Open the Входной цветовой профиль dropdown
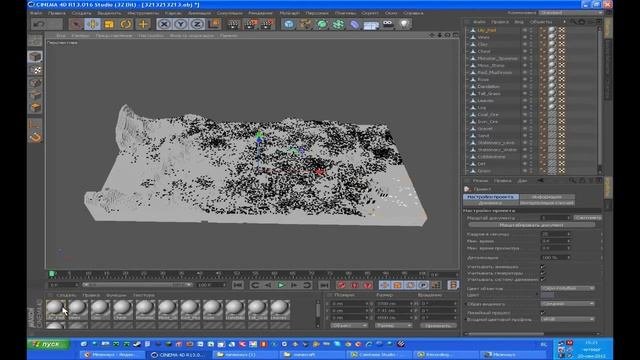 (x=568, y=319)
